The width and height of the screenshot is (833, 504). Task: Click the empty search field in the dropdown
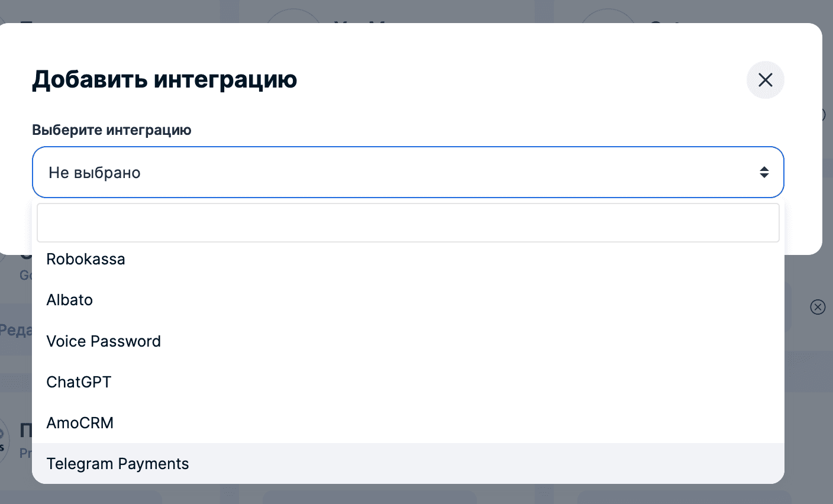coord(408,222)
